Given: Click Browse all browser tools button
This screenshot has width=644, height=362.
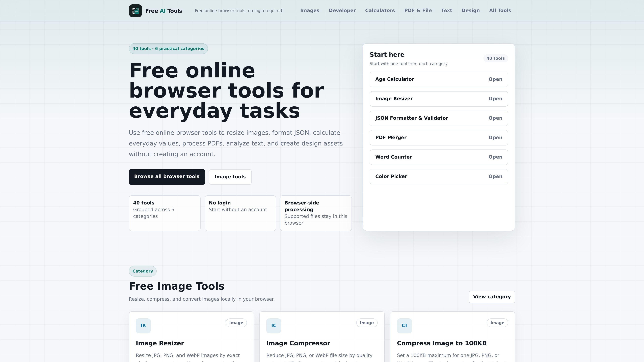Looking at the screenshot, I should 167,177.
